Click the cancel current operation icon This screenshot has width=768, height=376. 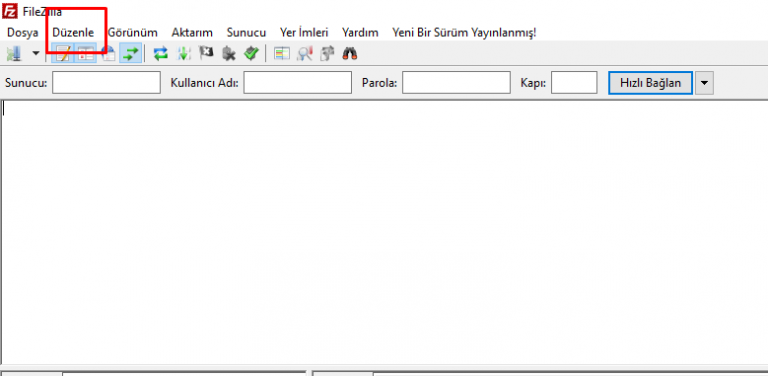coord(206,54)
